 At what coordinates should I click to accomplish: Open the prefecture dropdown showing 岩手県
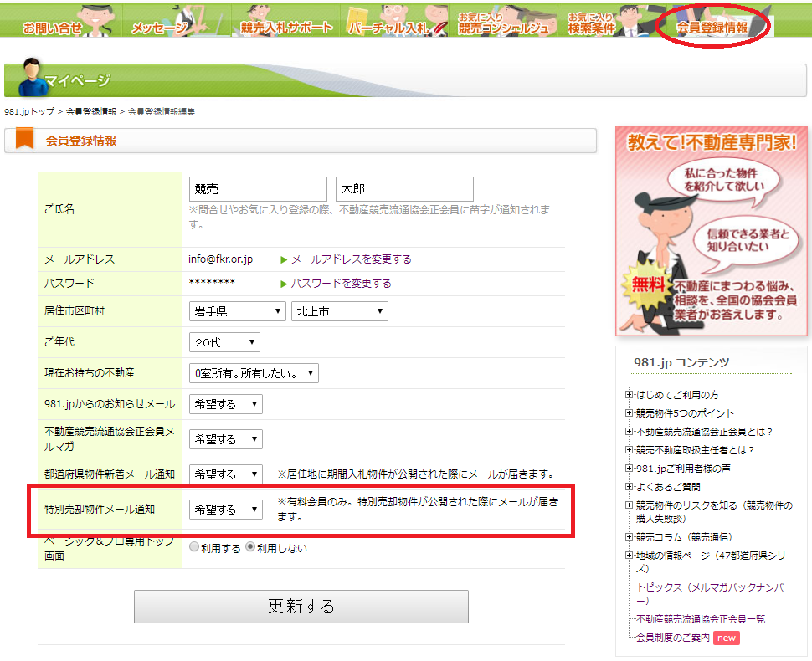[x=237, y=311]
